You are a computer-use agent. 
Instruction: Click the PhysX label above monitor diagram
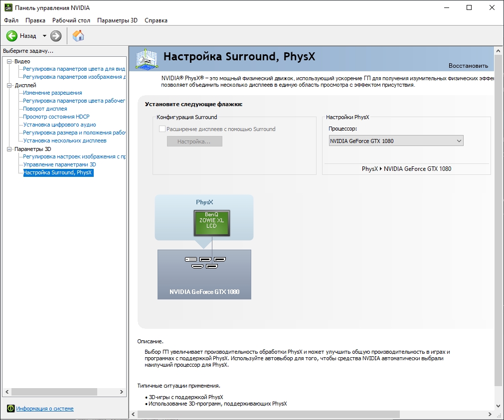204,202
